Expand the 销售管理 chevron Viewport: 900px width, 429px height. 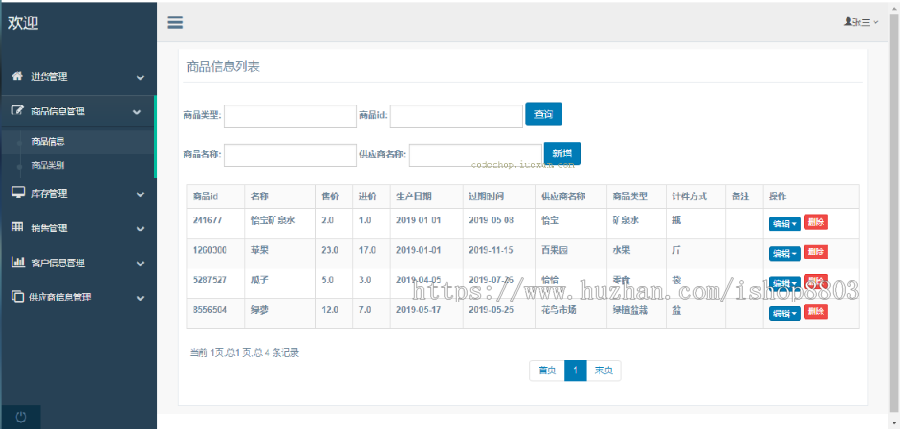(140, 229)
